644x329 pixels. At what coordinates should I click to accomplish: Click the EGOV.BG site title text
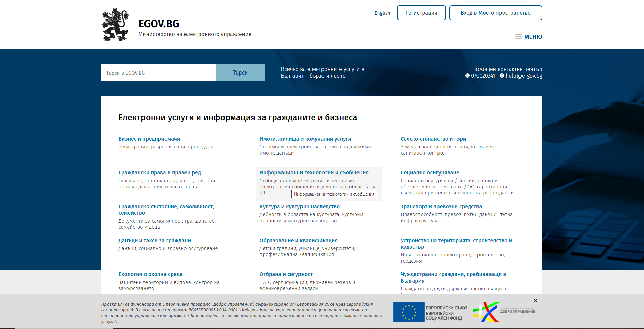click(159, 24)
